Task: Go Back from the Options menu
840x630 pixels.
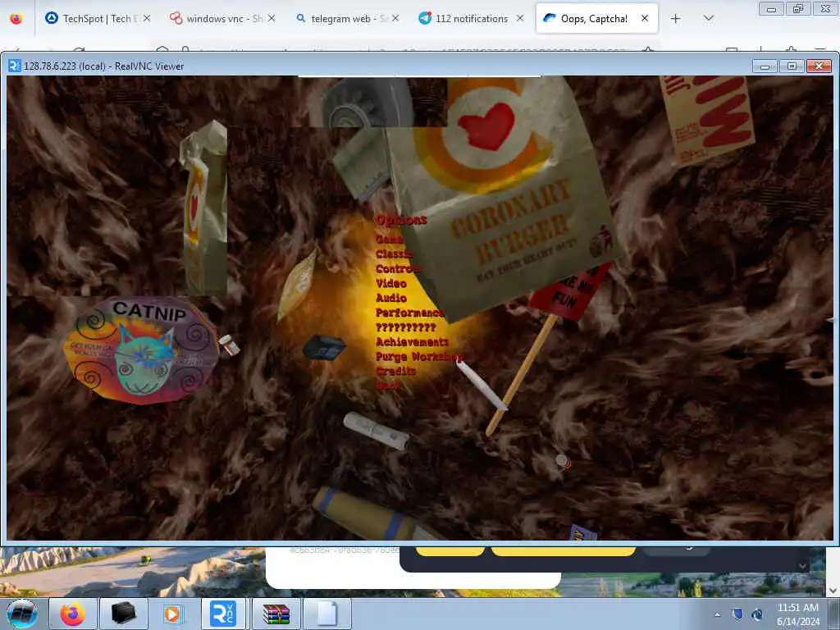Action: coord(388,385)
